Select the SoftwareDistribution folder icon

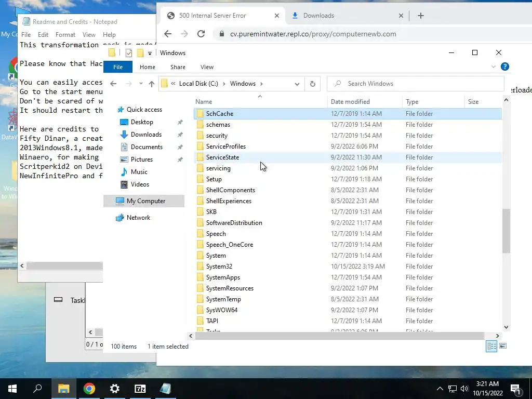[200, 222]
